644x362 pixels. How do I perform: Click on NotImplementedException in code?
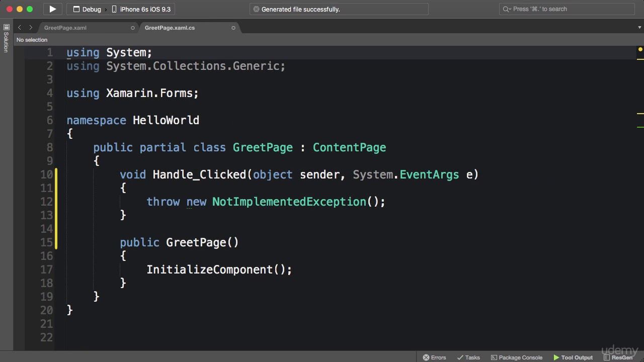coord(289,202)
